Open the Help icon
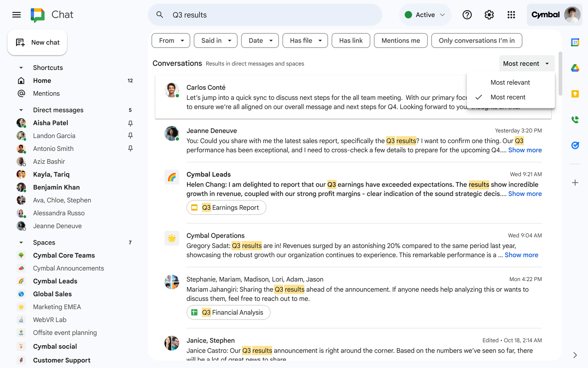Image resolution: width=588 pixels, height=368 pixels. 467,15
